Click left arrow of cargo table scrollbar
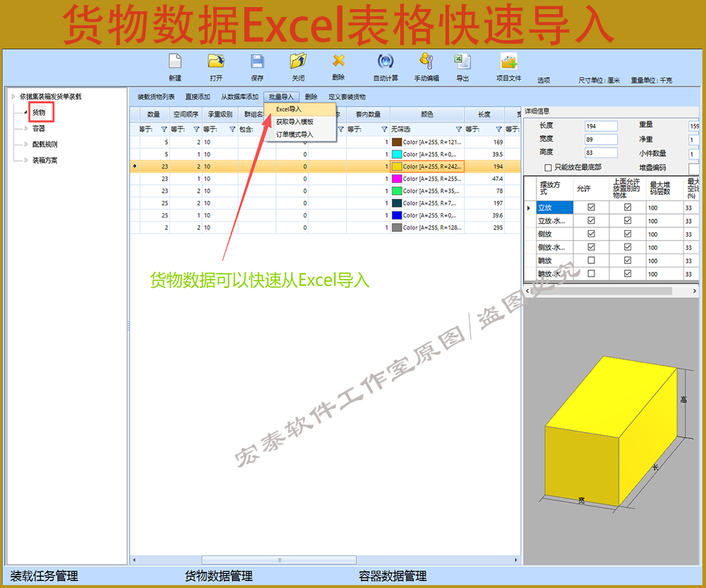Viewport: 706px width, 588px height. point(134,560)
